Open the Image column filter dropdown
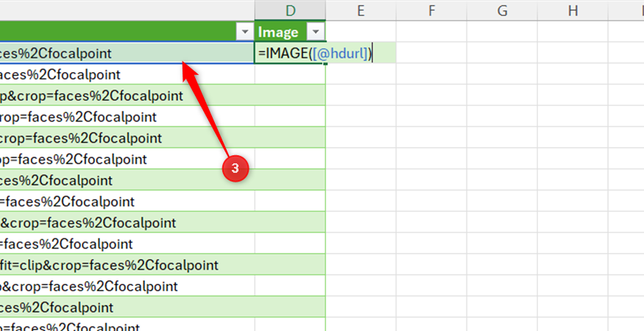This screenshot has height=331, width=644. [316, 32]
